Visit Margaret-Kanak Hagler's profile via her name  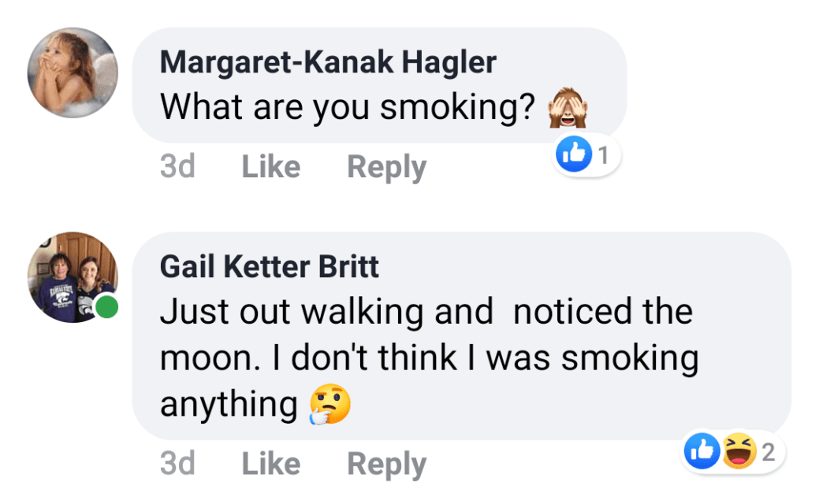pyautogui.click(x=328, y=62)
